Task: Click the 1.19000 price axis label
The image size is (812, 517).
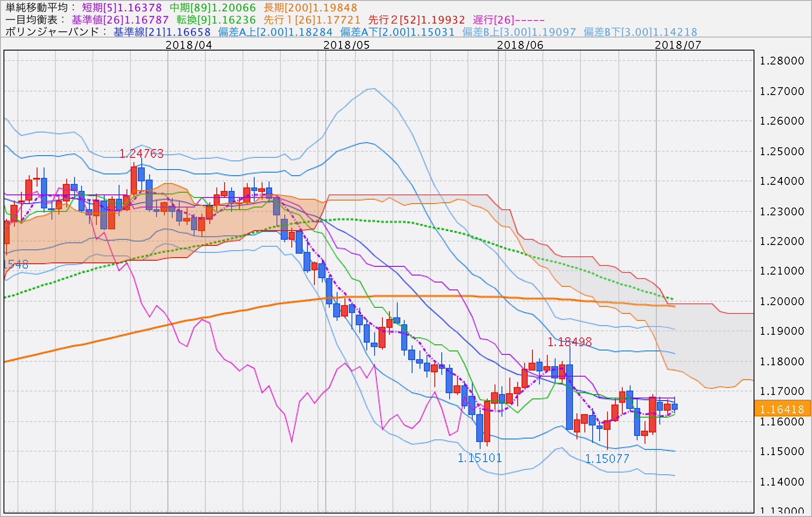Action: 782,331
